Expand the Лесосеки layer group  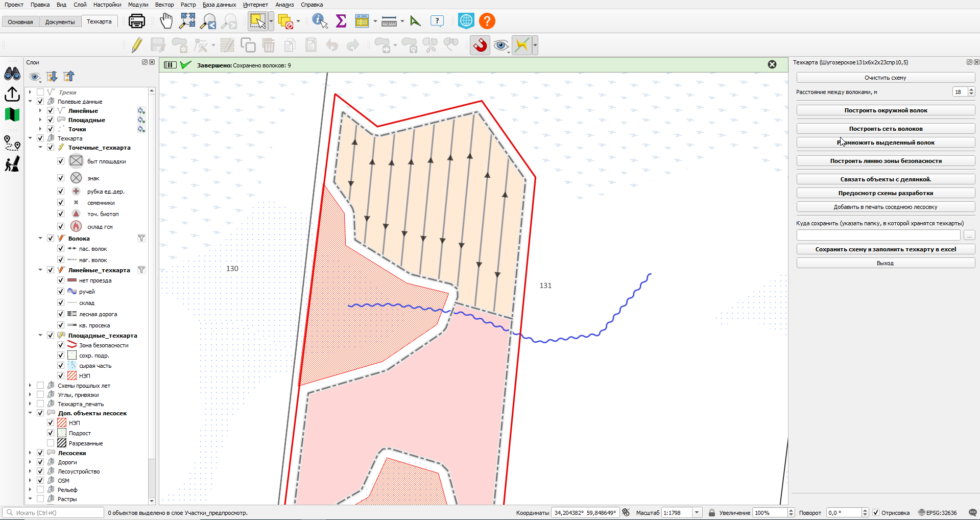30,453
